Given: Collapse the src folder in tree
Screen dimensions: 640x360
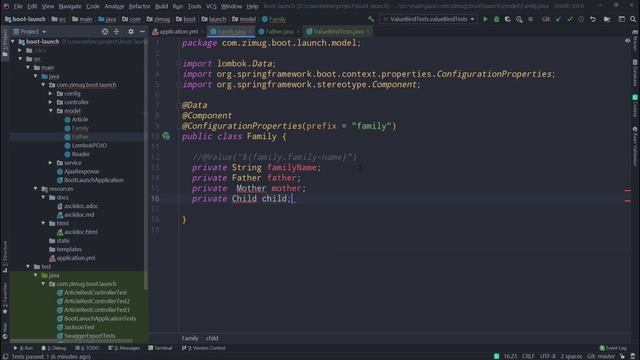Looking at the screenshot, I should coord(20,59).
